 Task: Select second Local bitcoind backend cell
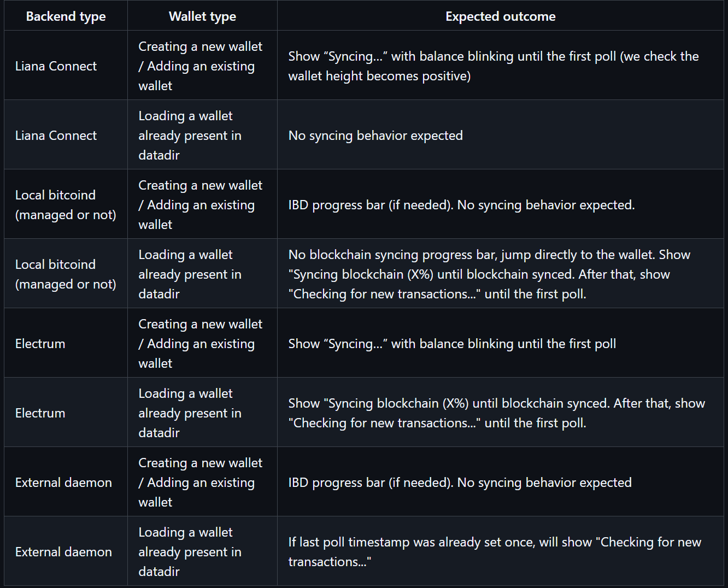click(x=66, y=274)
